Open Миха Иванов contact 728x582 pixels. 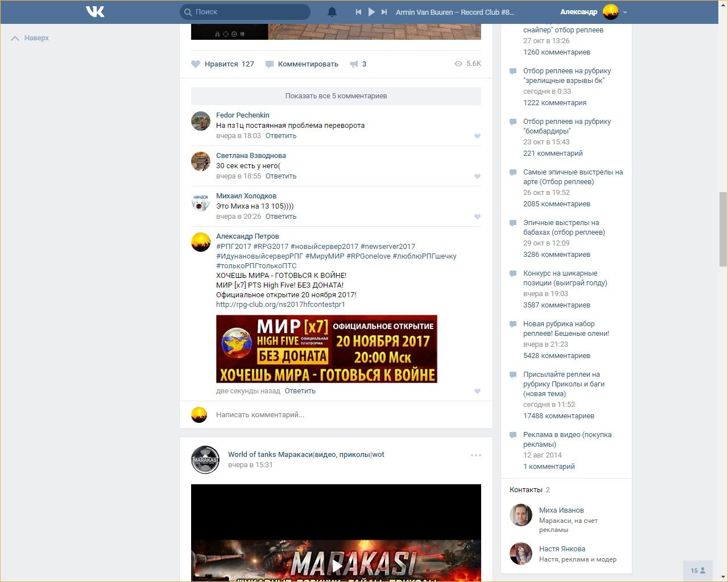pyautogui.click(x=561, y=510)
